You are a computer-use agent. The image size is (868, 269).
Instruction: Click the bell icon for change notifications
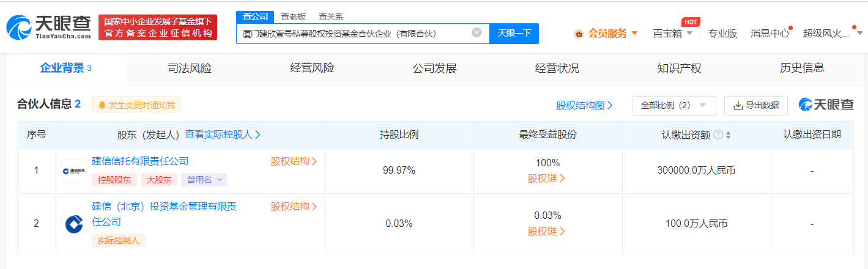102,105
